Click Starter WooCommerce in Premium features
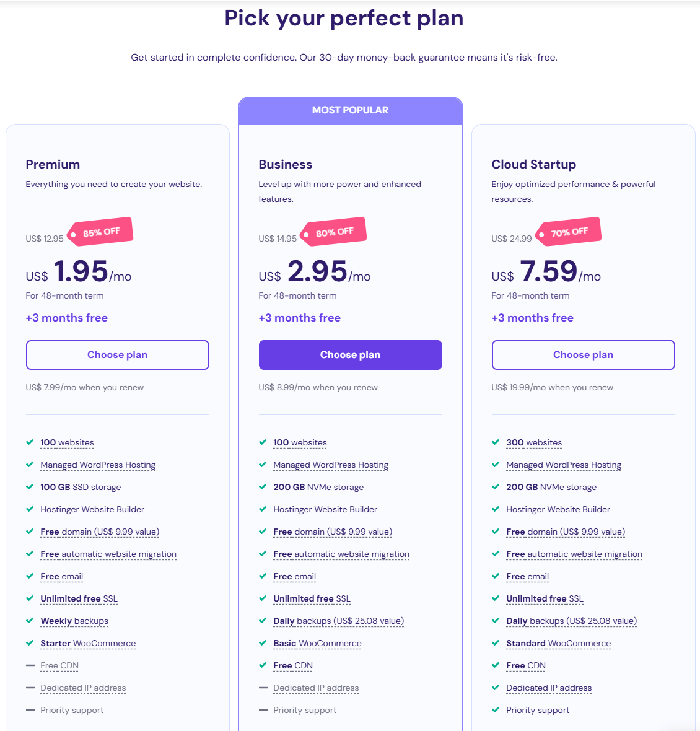This screenshot has height=731, width=700. click(x=88, y=643)
